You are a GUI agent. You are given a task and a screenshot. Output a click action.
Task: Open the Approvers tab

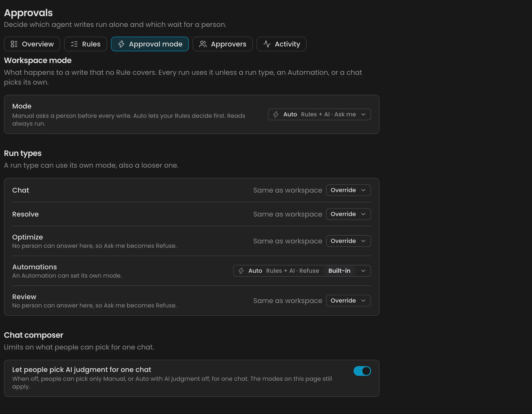pos(223,44)
